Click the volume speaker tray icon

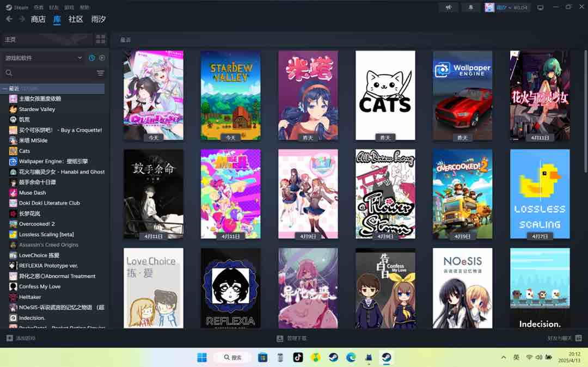coord(539,357)
